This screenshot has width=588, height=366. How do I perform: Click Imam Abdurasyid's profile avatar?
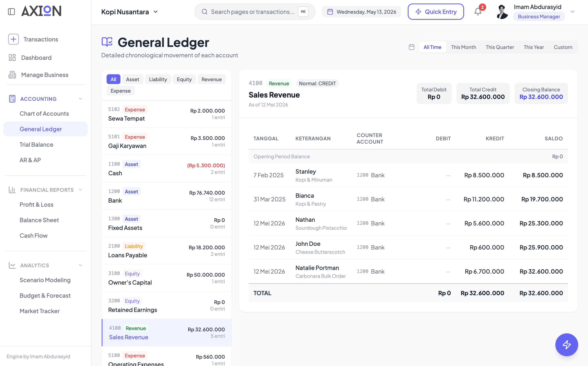502,12
